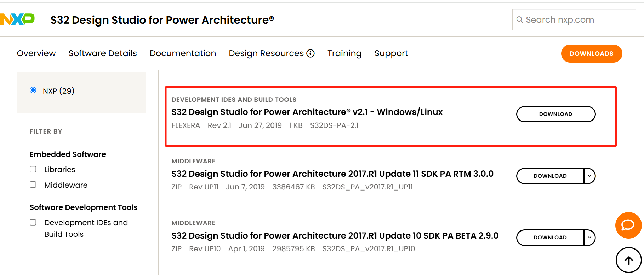This screenshot has width=644, height=275.
Task: Click the Middleware filter label
Action: click(x=66, y=185)
